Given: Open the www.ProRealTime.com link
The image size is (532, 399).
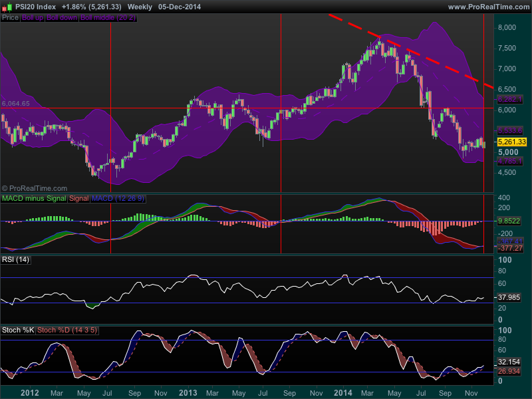Looking at the screenshot, I should pos(487,7).
